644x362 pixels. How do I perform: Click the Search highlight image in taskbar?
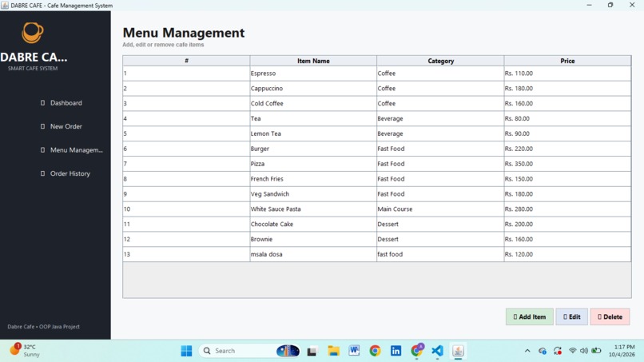(x=288, y=351)
